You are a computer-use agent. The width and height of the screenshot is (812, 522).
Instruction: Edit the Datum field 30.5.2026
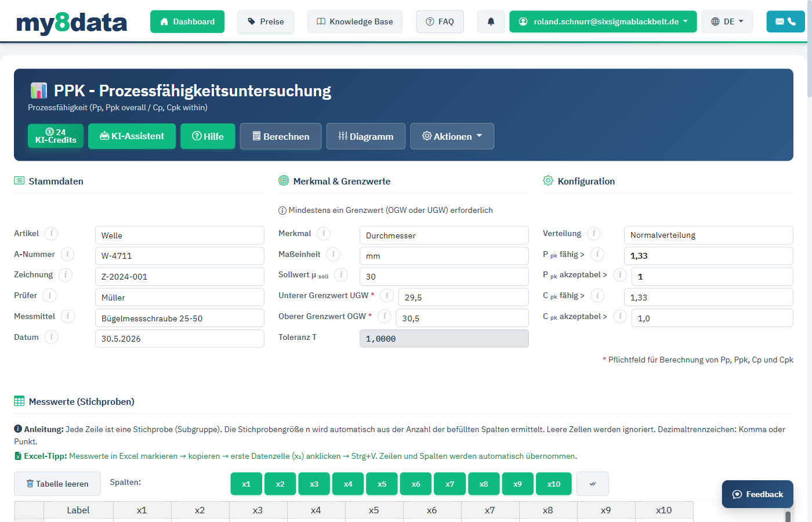[180, 339]
